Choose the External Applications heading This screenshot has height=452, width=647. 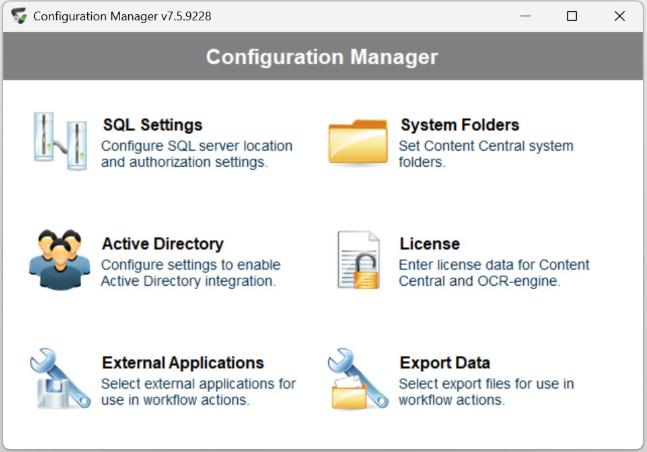(x=182, y=363)
